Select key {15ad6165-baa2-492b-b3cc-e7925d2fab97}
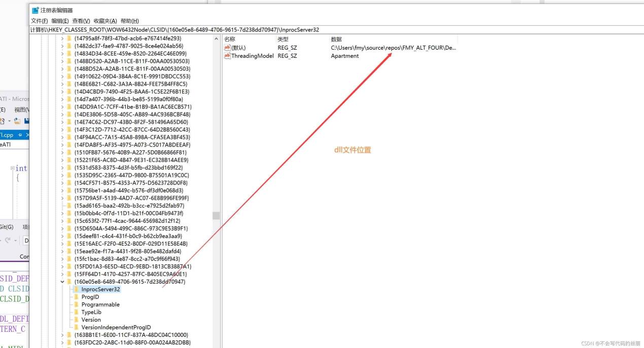Viewport: 644px width, 348px height. 129,206
